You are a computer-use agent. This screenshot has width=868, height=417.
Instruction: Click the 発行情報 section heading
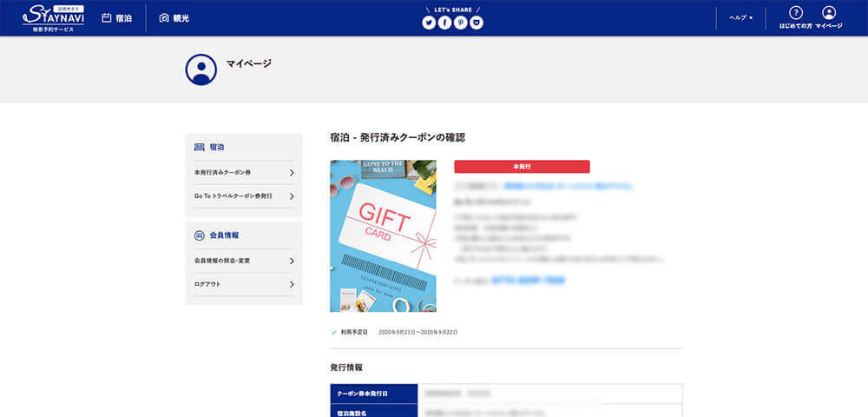(x=346, y=367)
